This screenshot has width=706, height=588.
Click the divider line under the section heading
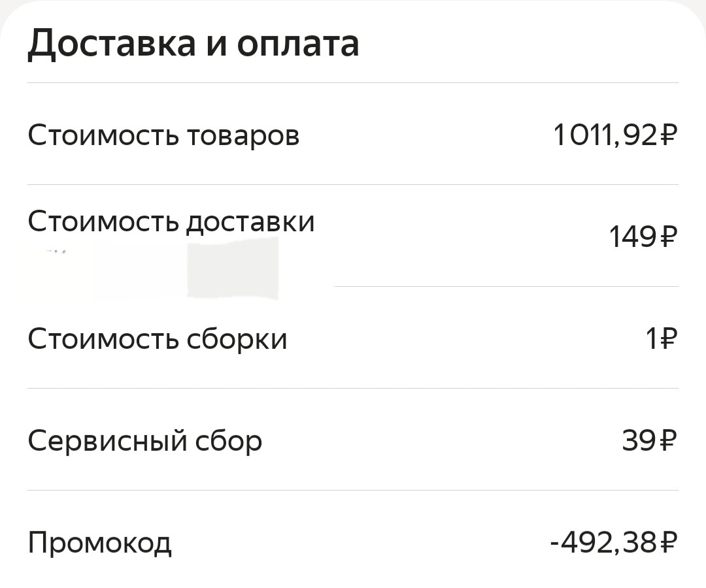click(353, 83)
